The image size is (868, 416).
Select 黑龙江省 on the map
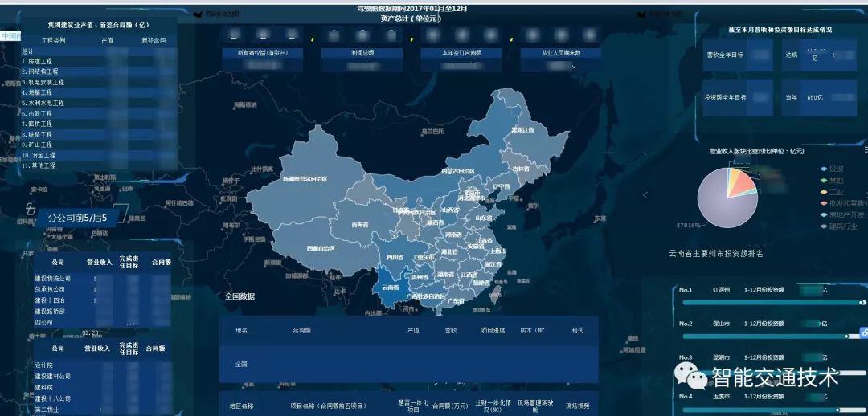[x=522, y=130]
